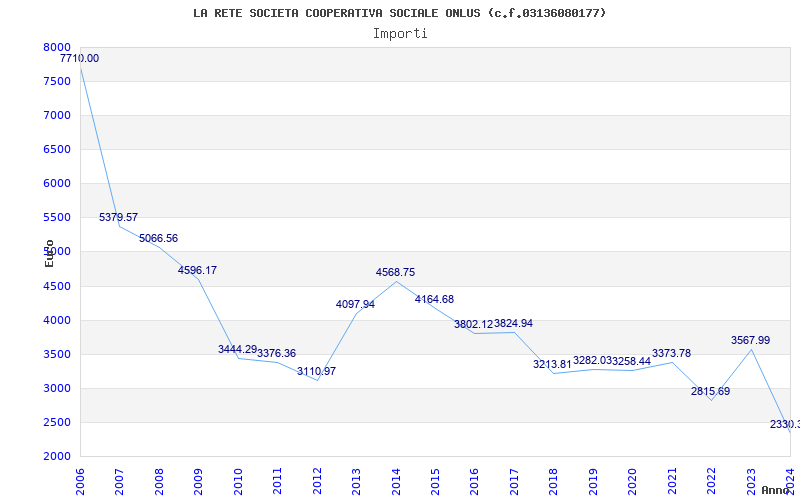Image resolution: width=800 pixels, height=500 pixels.
Task: Select the 3500 y-axis tick label
Action: [x=57, y=355]
